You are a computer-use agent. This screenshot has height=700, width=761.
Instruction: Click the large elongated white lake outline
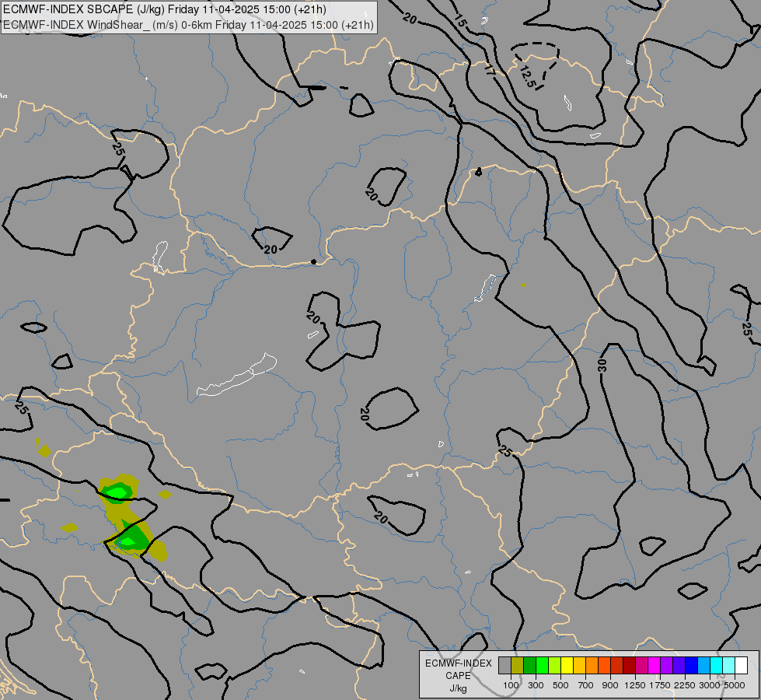tap(237, 375)
